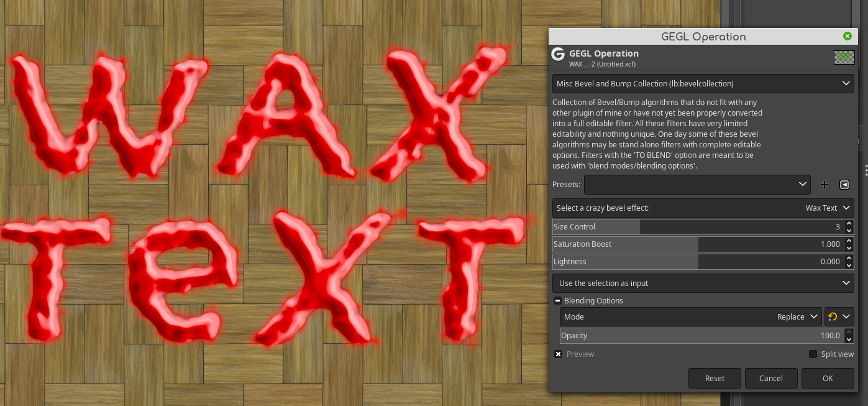868x406 pixels.
Task: Click the checkered layer preview thumbnail
Action: coord(844,57)
